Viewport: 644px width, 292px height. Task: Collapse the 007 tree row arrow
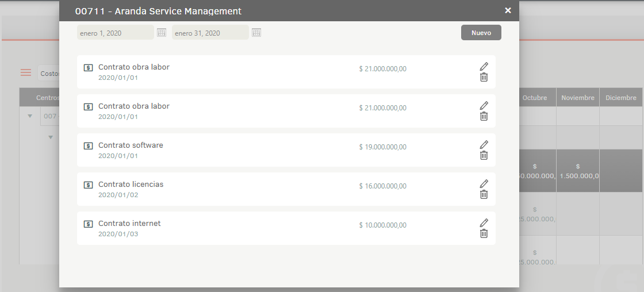tap(30, 116)
